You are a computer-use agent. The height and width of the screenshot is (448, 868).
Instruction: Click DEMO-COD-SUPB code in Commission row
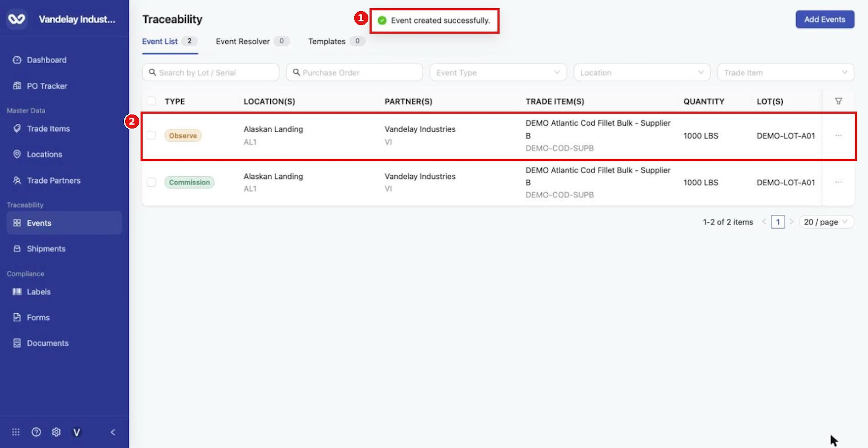point(560,195)
